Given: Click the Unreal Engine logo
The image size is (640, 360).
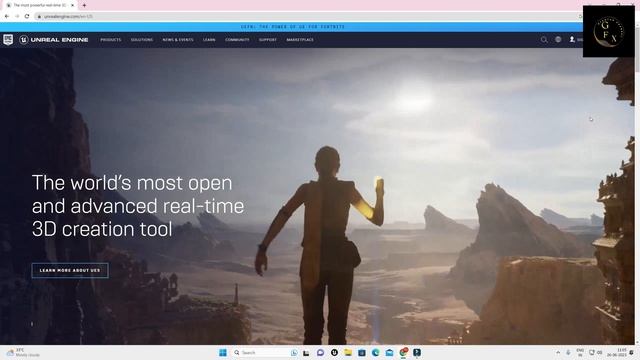Looking at the screenshot, I should (54, 40).
